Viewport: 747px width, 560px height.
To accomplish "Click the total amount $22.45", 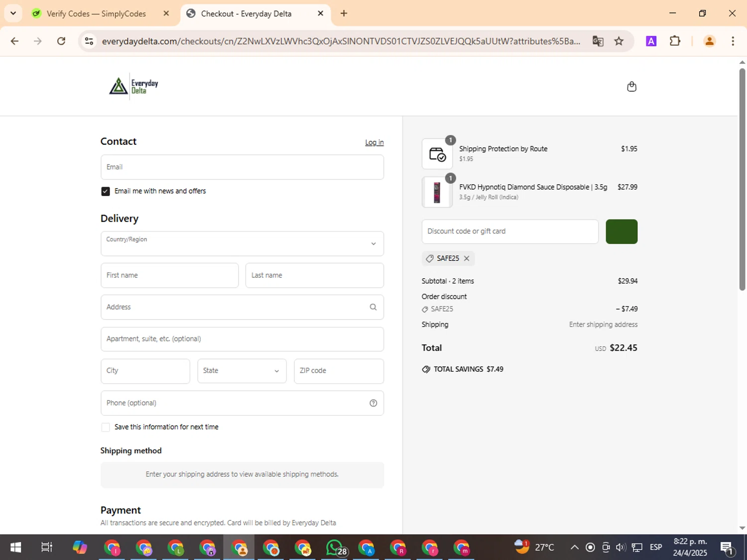I will (x=623, y=348).
